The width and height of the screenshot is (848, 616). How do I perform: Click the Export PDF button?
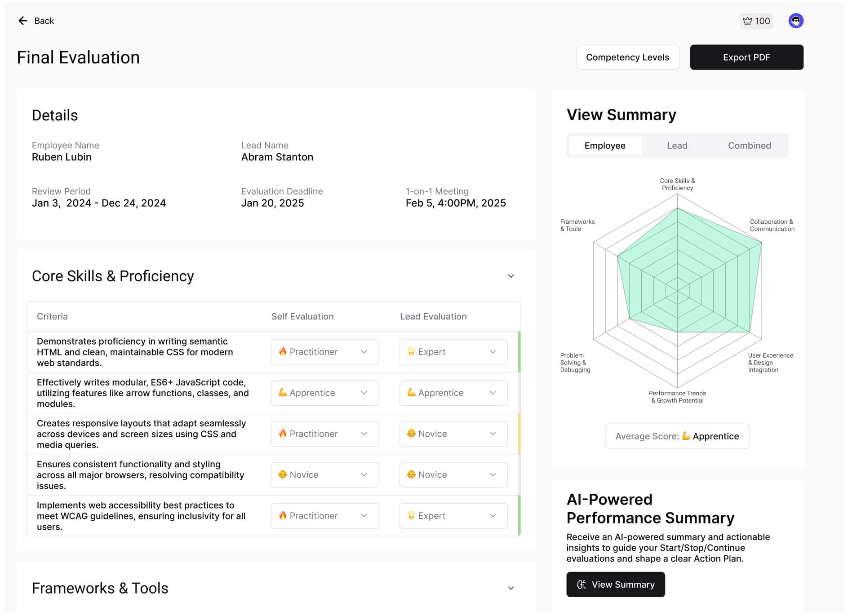(x=746, y=57)
